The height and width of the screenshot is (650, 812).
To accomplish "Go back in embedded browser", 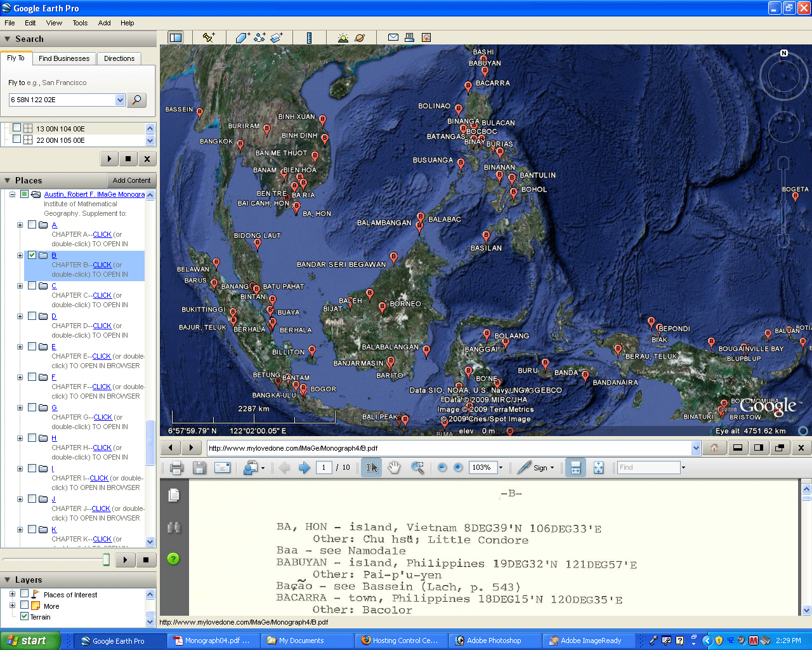I will (x=170, y=448).
